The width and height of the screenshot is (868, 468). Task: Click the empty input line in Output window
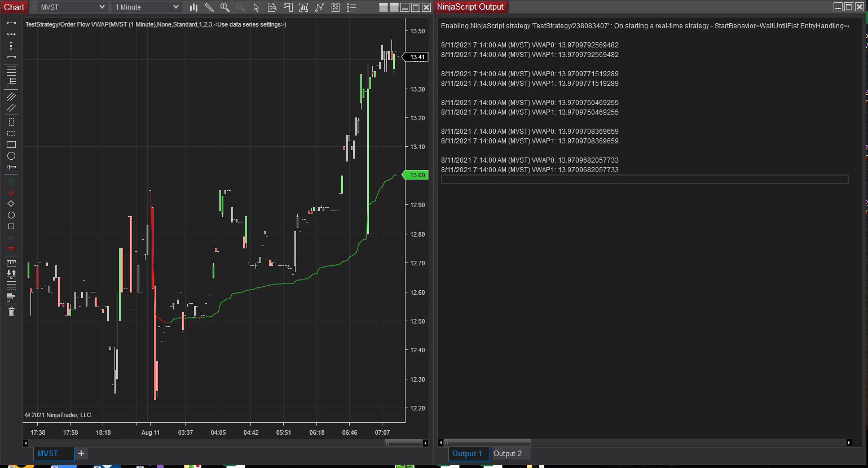[645, 180]
